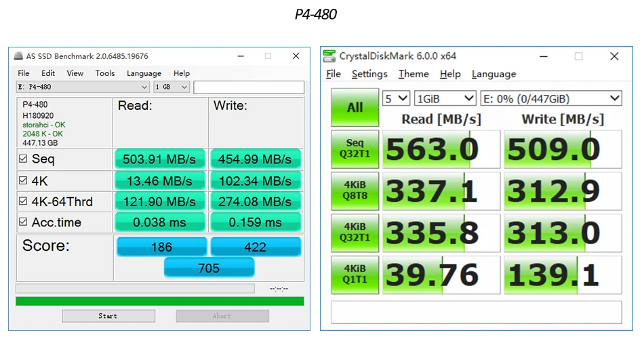The width and height of the screenshot is (644, 339).
Task: Open the test count dropdown showing 5
Action: (x=396, y=98)
